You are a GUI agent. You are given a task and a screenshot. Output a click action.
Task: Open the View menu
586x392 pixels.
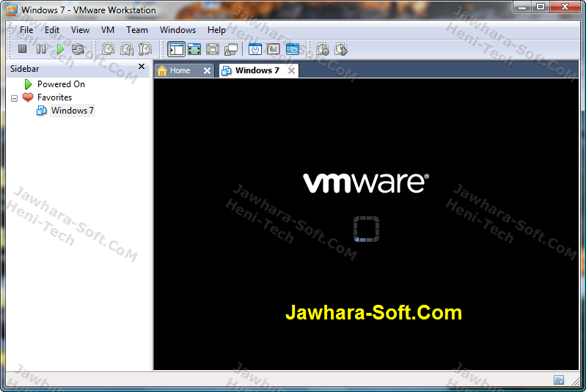click(x=80, y=30)
